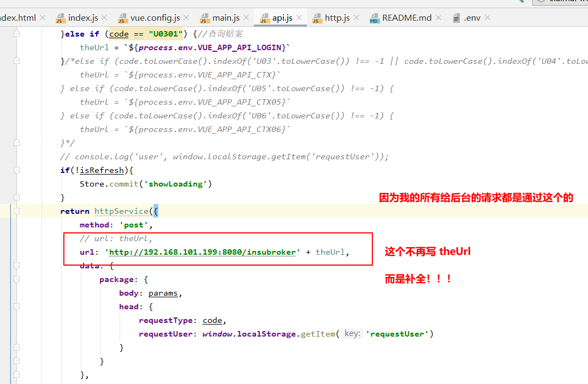Click the JS file icon on vue.config.js tab
Image resolution: width=588 pixels, height=384 pixels.
pyautogui.click(x=123, y=18)
